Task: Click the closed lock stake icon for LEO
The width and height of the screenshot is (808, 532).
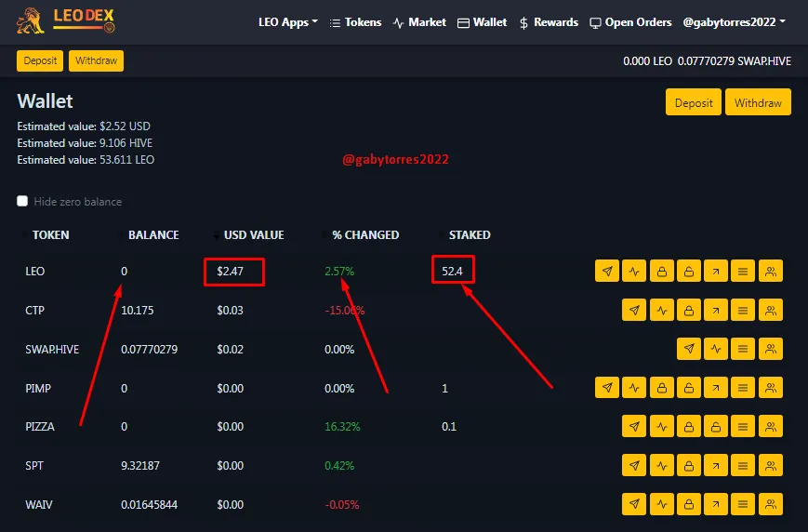Action: tap(662, 272)
